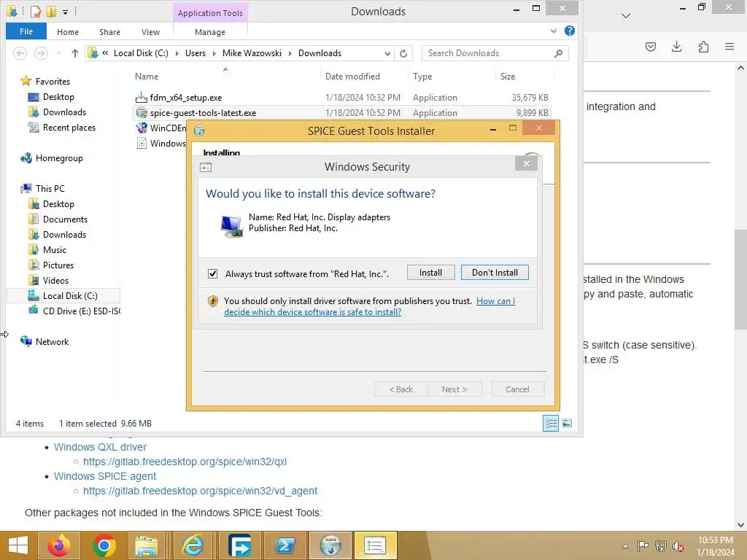Open the Firefox downloads panel icon
Screen dimensions: 747x560
pos(676,47)
